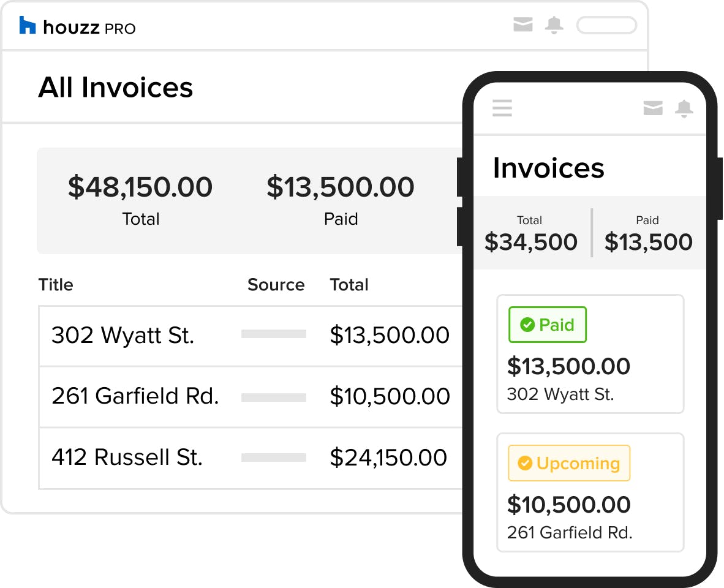
Task: Open desktop notifications bell
Action: coord(554,25)
